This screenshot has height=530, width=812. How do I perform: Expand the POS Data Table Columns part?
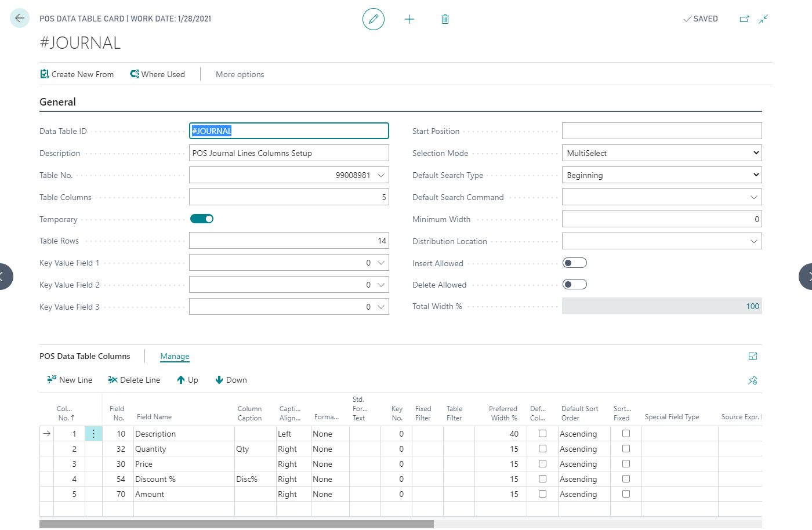(753, 356)
